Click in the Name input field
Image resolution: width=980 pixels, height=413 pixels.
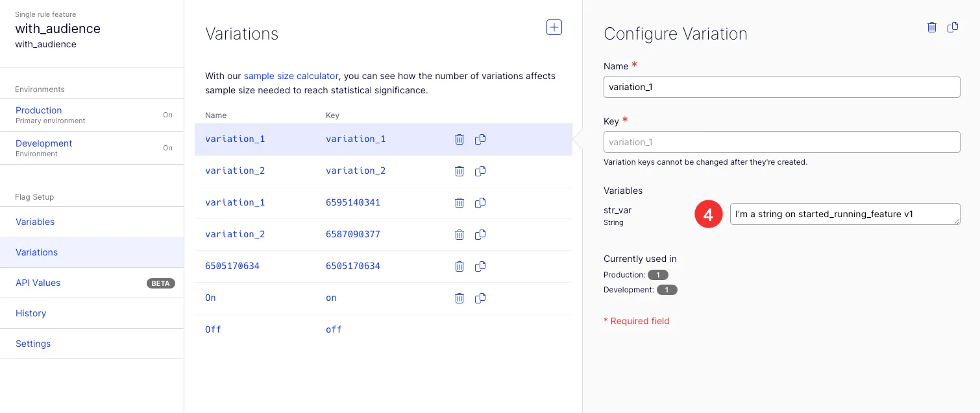[x=781, y=87]
